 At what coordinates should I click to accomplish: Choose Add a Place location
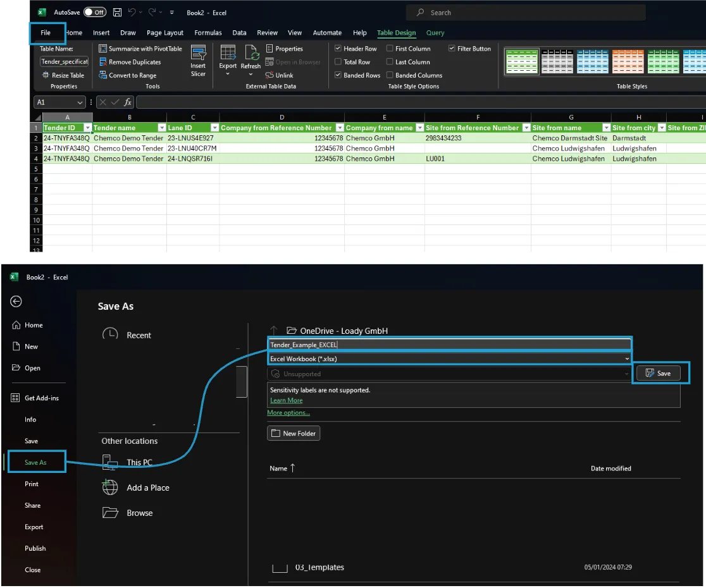(x=136, y=487)
